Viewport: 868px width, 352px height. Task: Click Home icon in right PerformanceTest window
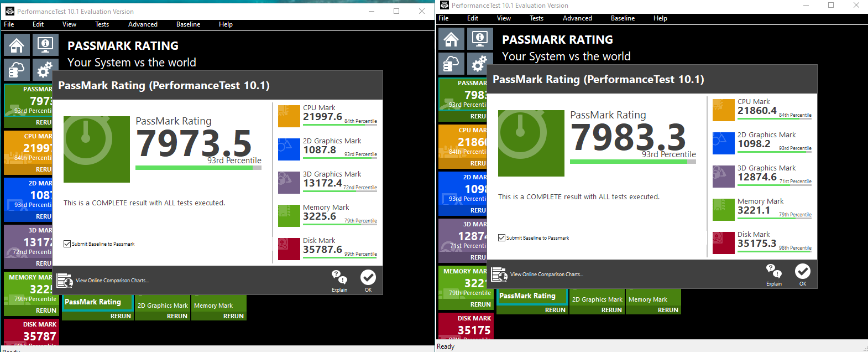click(x=451, y=39)
